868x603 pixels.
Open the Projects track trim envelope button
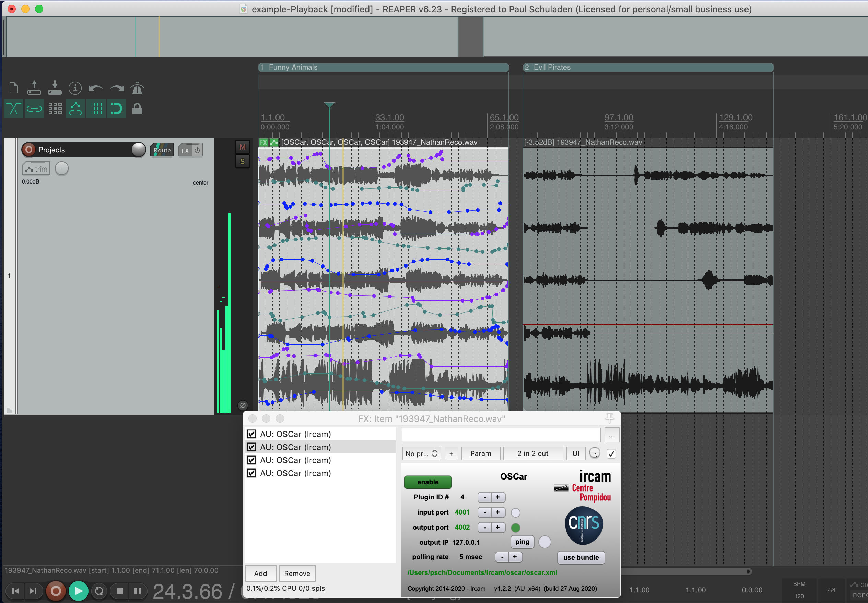[36, 169]
